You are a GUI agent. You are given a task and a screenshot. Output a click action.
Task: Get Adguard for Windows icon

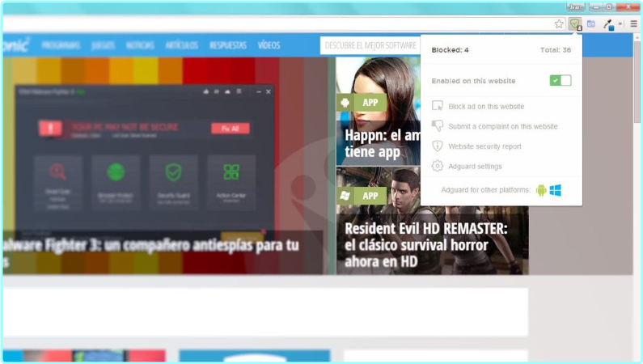555,190
